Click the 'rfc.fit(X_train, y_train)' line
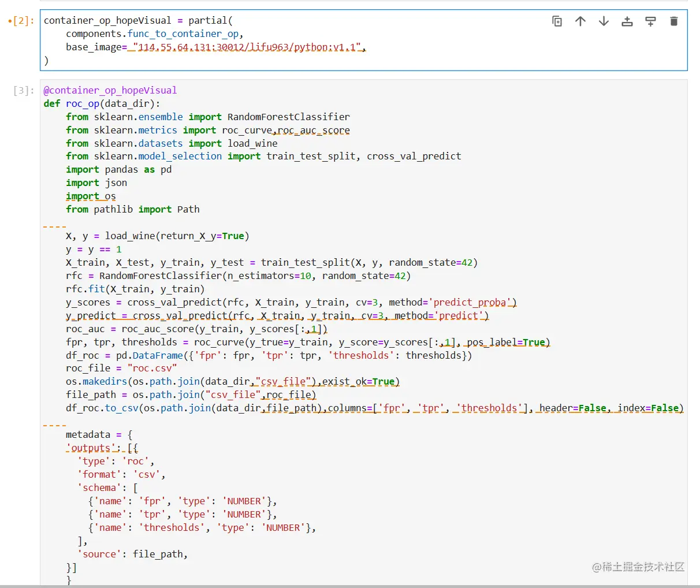Screen dimensions: 700x588 (x=135, y=289)
